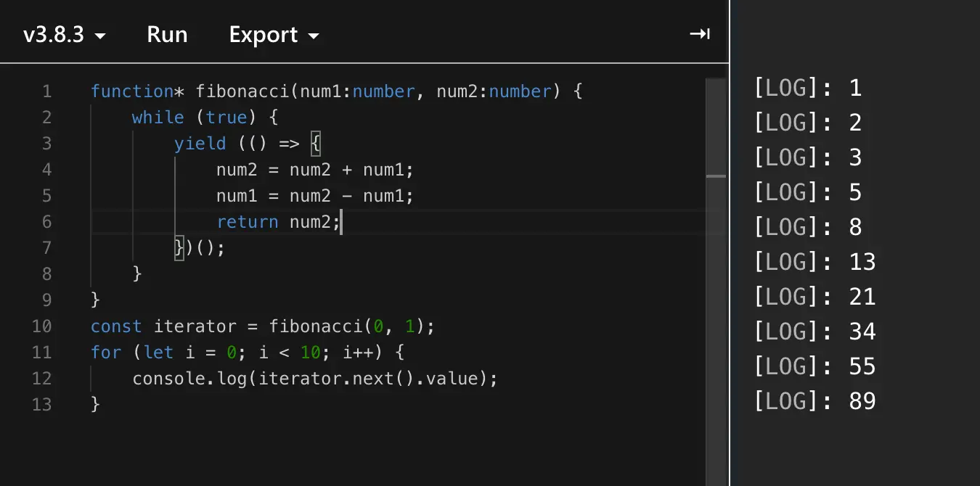980x486 pixels.
Task: Collapse the sidebar with the arrow icon
Action: pyautogui.click(x=700, y=34)
